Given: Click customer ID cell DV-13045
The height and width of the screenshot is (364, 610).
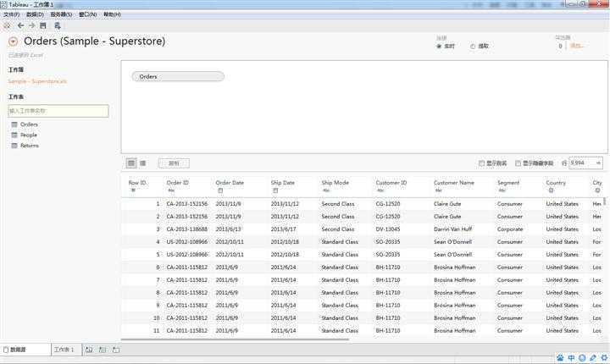Looking at the screenshot, I should [388, 229].
